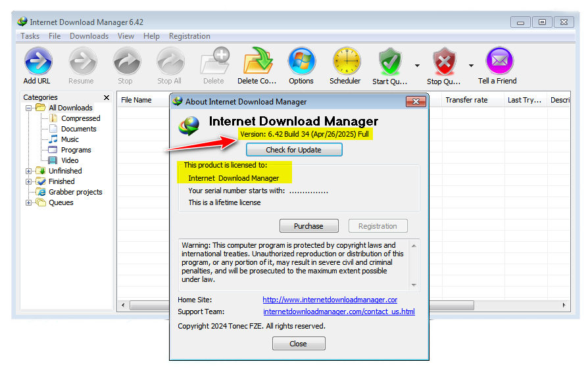Expand the Queues tree node
Viewport: 588px width, 370px height.
pos(28,202)
